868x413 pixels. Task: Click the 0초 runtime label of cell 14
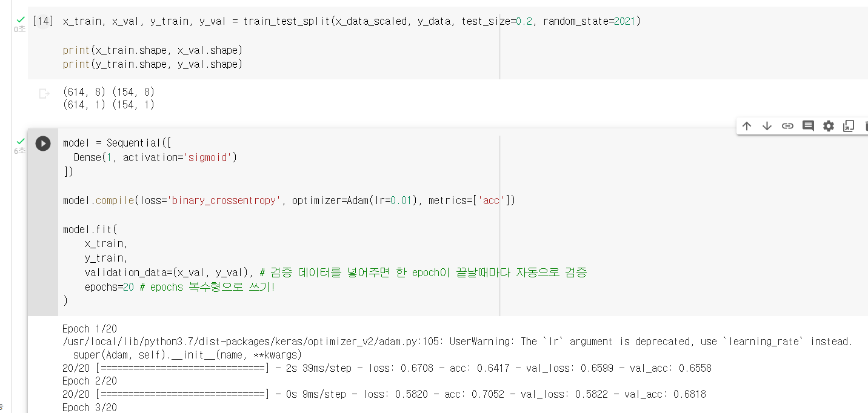tap(19, 29)
